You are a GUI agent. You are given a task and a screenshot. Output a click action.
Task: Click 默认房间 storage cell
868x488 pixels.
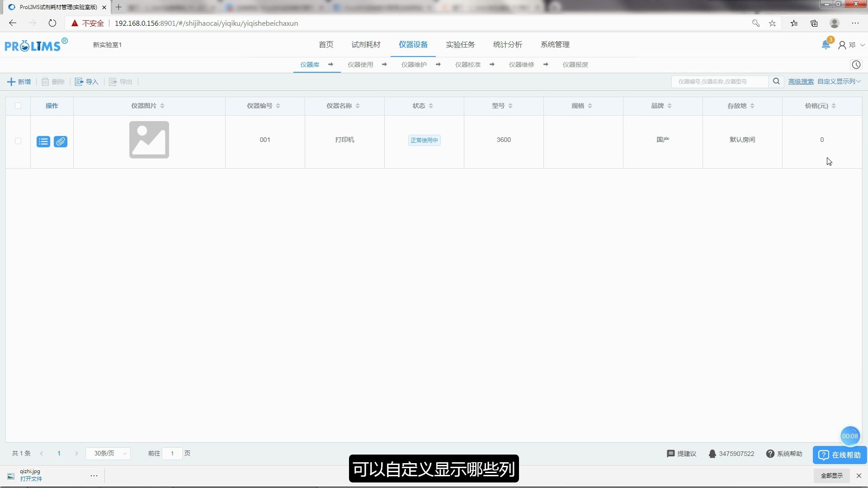(x=742, y=140)
